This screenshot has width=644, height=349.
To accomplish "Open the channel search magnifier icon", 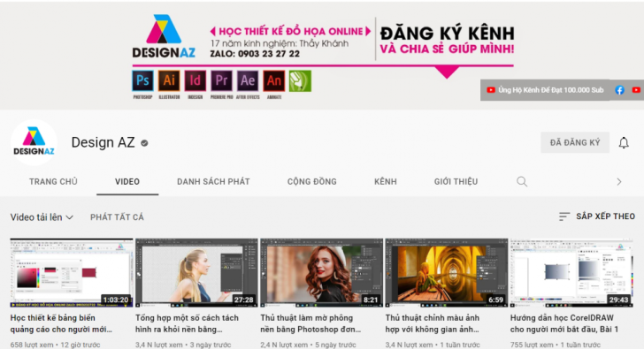I will click(522, 181).
